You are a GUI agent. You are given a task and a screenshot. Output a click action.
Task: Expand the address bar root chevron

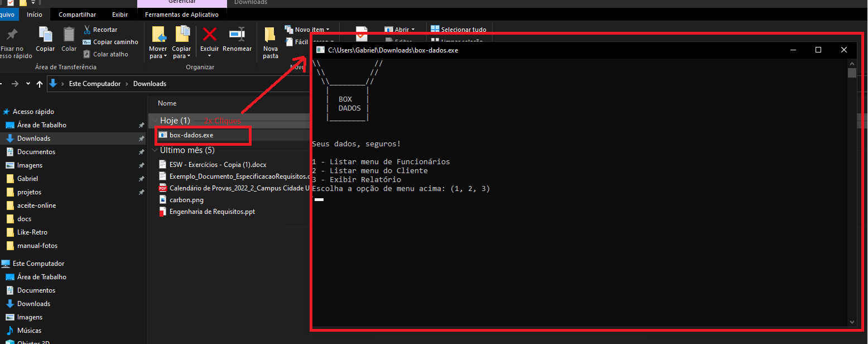62,84
